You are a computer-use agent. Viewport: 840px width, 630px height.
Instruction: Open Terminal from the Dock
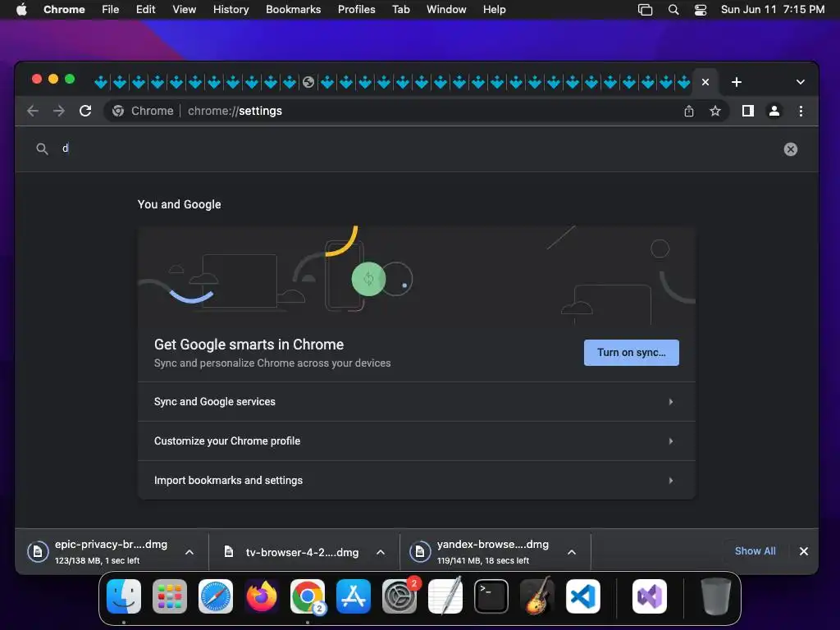tap(491, 596)
